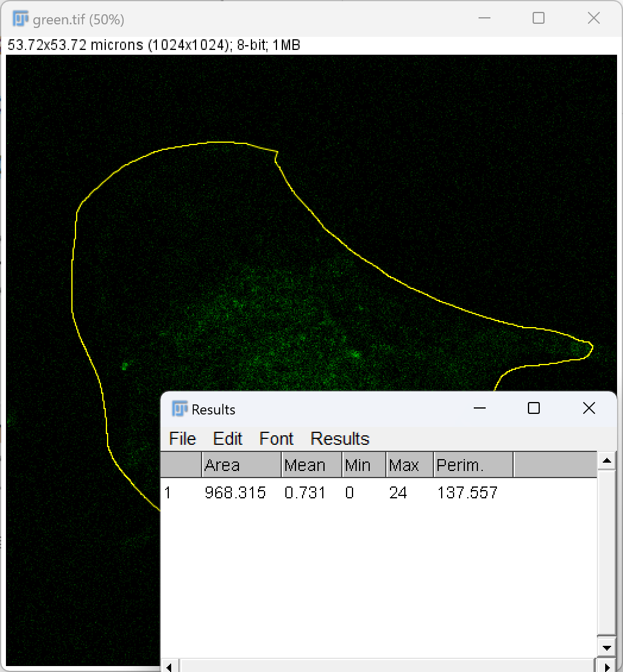Click the image info text showing 53.72x53.72 microns
The width and height of the screenshot is (623, 672).
(154, 45)
